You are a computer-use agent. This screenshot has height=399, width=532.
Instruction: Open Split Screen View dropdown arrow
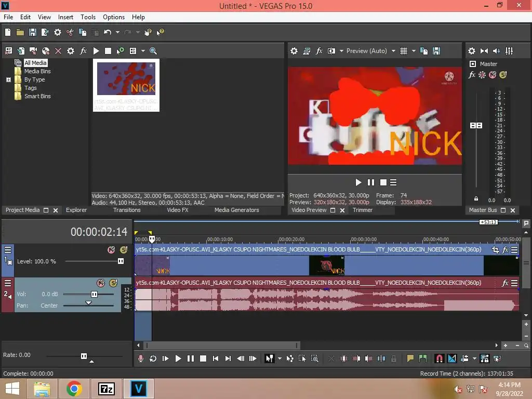(341, 51)
